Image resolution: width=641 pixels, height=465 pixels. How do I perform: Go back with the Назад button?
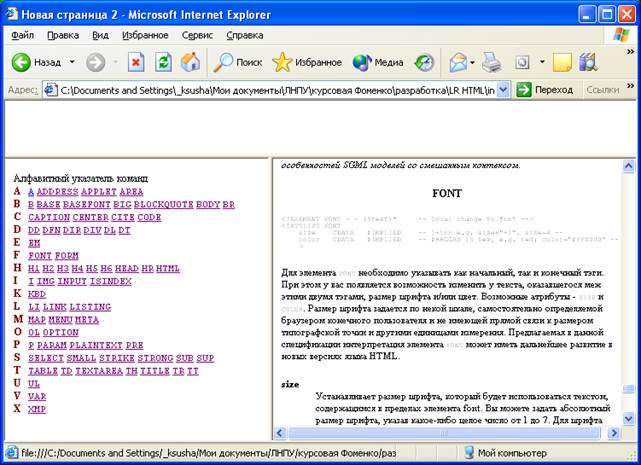pyautogui.click(x=36, y=62)
